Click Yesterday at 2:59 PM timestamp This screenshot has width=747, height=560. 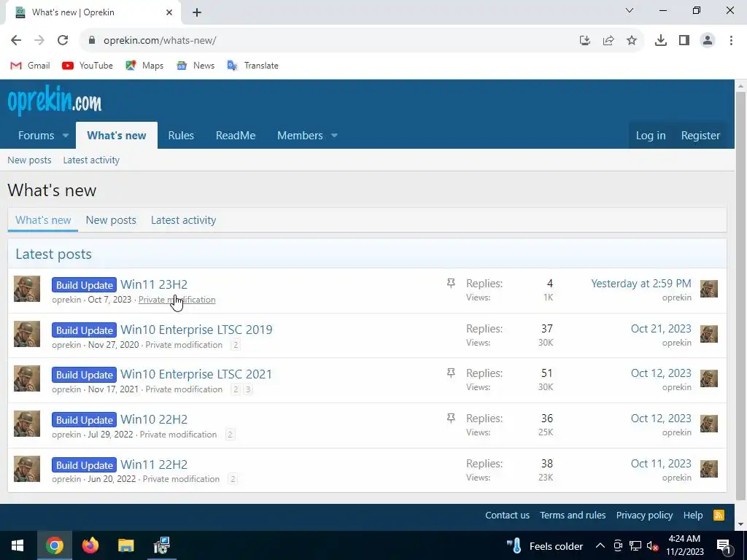(640, 284)
